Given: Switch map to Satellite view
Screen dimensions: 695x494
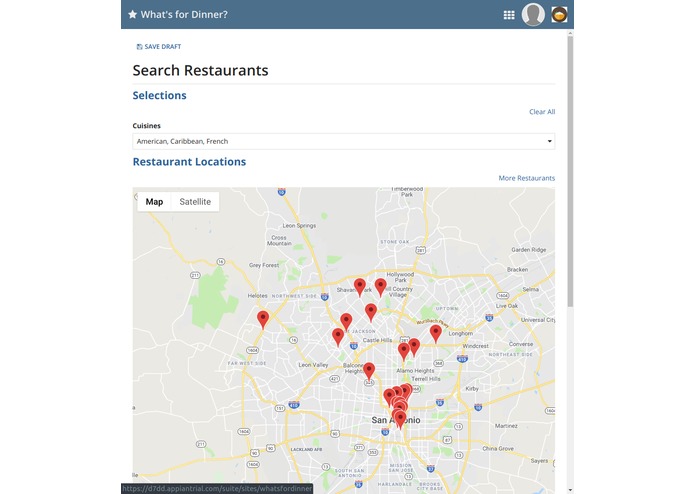Looking at the screenshot, I should 195,202.
